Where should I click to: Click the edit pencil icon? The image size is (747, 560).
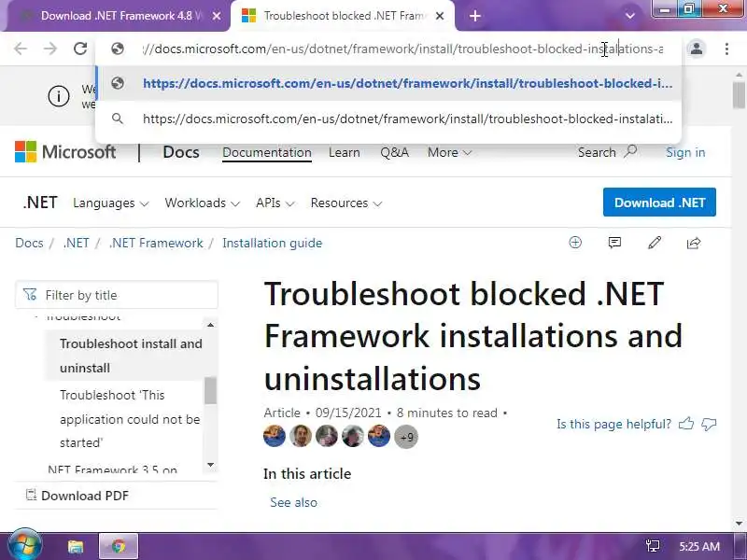pyautogui.click(x=655, y=243)
